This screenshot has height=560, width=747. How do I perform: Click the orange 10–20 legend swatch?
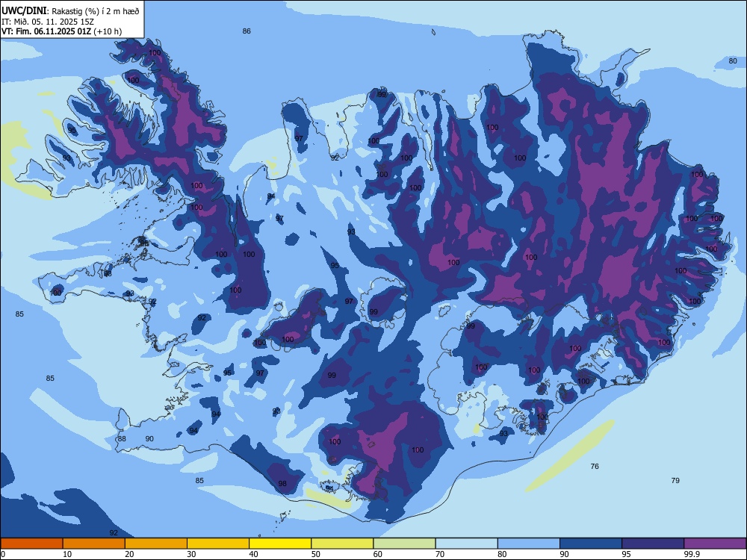[x=94, y=544]
